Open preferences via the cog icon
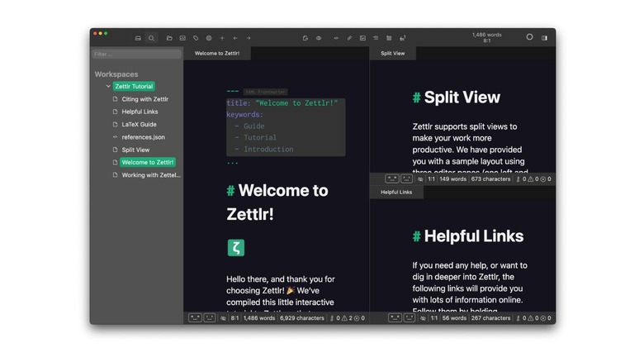 (x=209, y=38)
